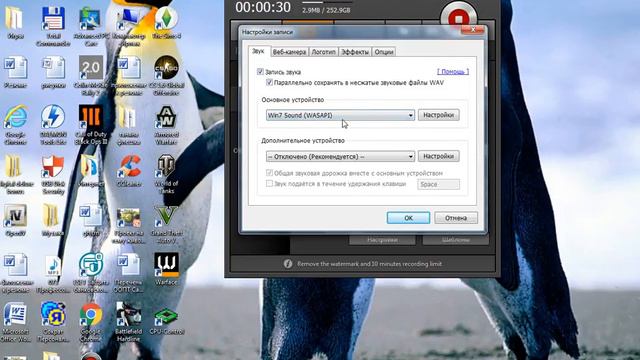The image size is (640, 360).
Task: Open the MP3 music file icon
Action: click(53, 274)
